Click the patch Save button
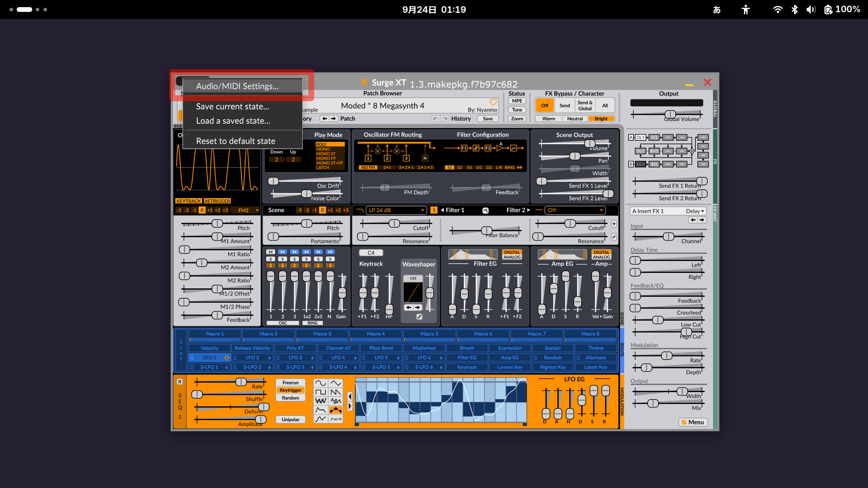Viewport: 868px width, 488px height. pyautogui.click(x=488, y=119)
